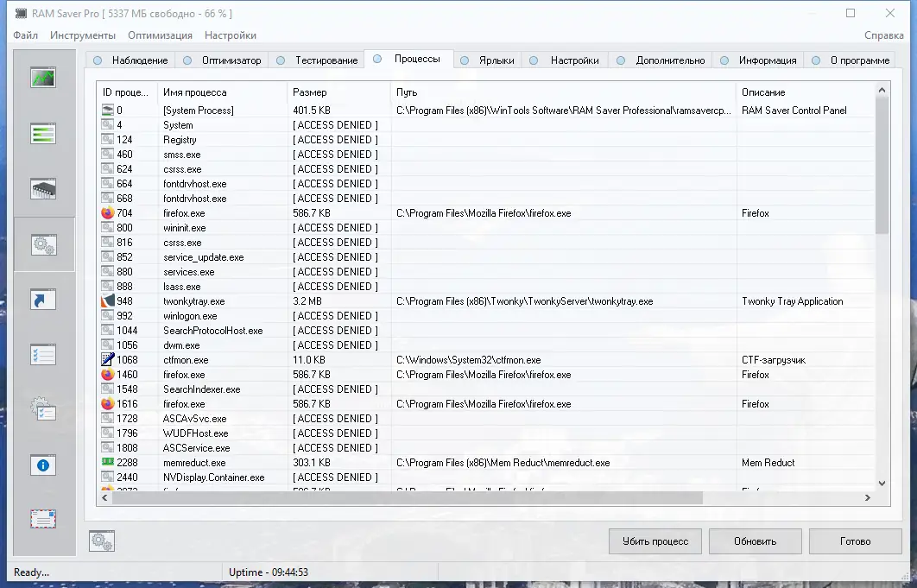Open the Файл menu
Viewport: 917px width, 588px height.
tap(26, 35)
